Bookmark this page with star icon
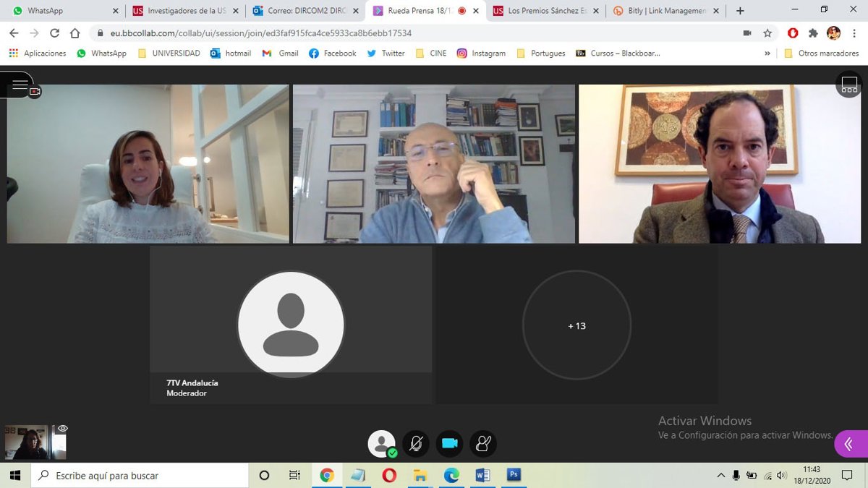Image resolution: width=868 pixels, height=488 pixels. click(x=767, y=33)
